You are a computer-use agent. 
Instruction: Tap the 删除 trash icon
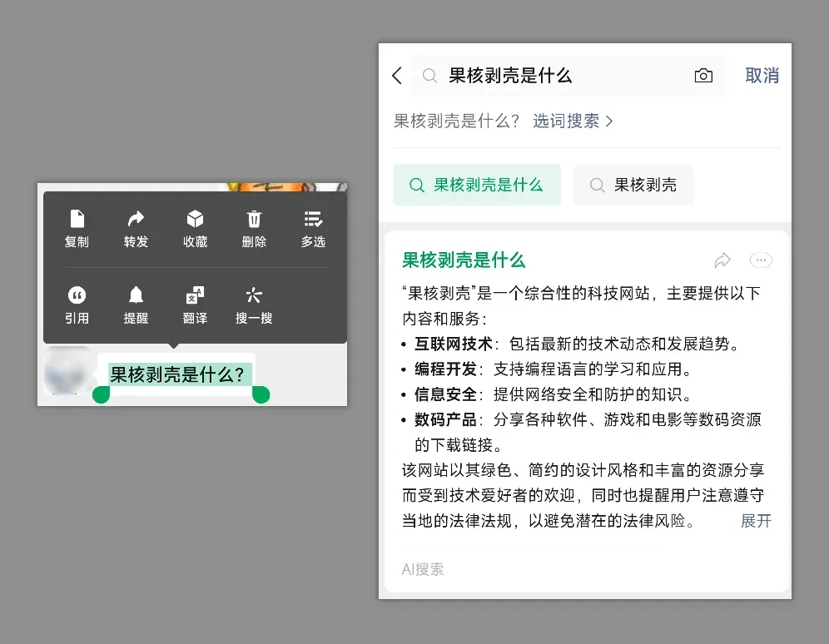255,219
